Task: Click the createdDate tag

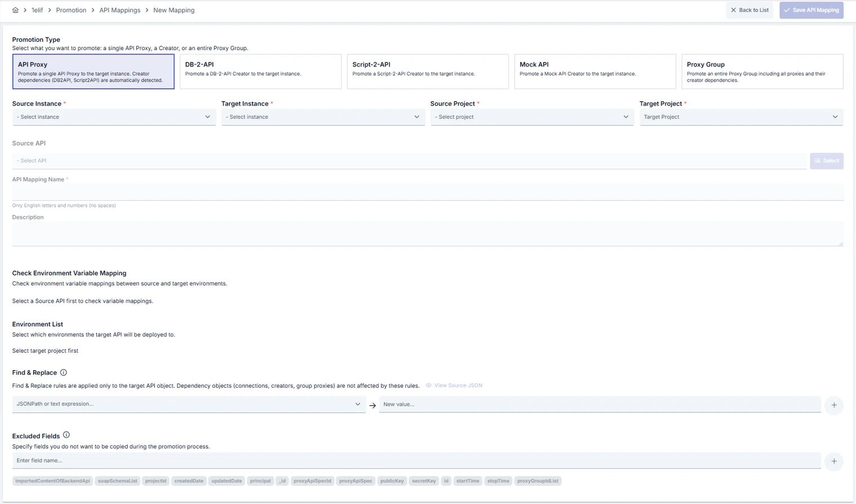Action: coord(189,481)
